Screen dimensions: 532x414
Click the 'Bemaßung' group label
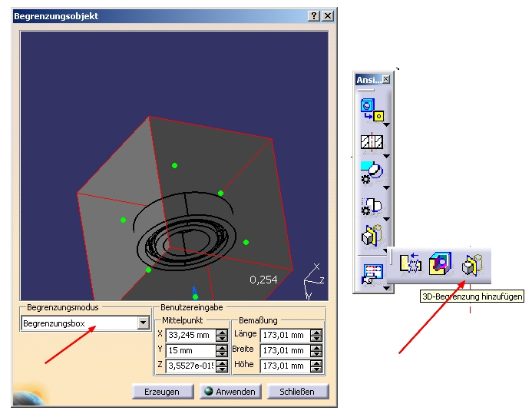pos(258,320)
